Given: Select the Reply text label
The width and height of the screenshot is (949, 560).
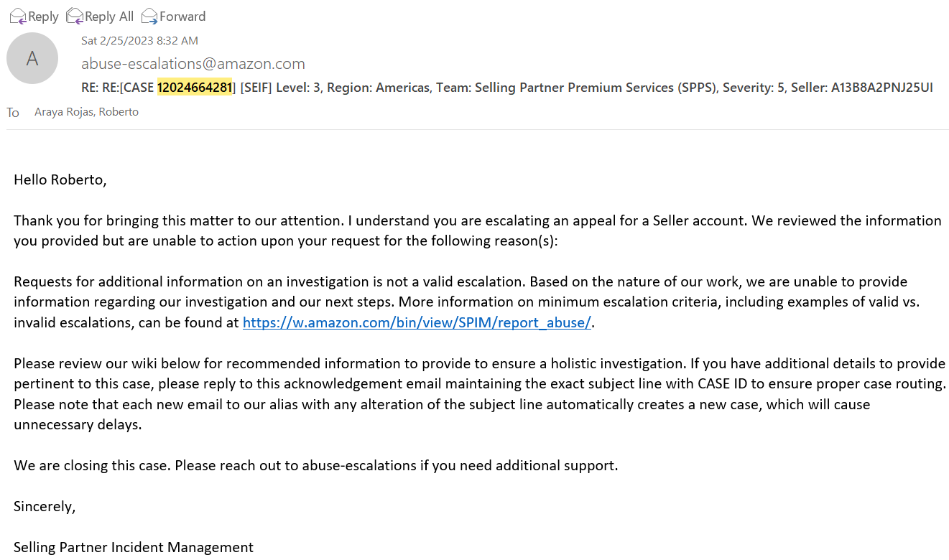Looking at the screenshot, I should click(43, 17).
